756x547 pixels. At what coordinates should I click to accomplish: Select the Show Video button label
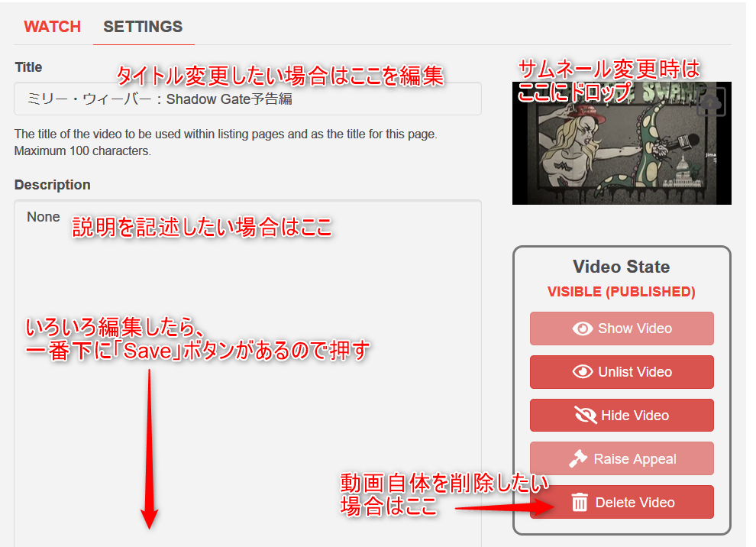[x=635, y=329]
